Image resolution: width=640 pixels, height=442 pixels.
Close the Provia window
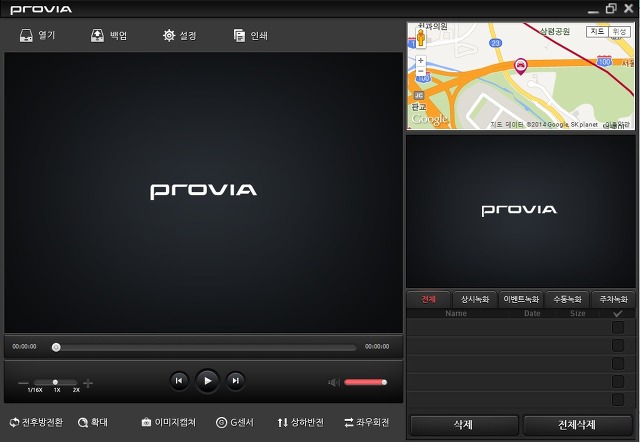pos(629,8)
